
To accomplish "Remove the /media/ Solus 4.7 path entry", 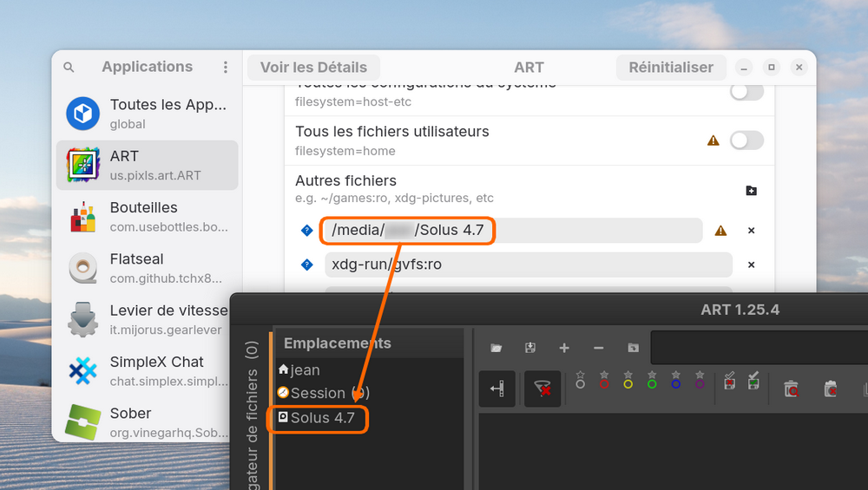I will tap(752, 231).
